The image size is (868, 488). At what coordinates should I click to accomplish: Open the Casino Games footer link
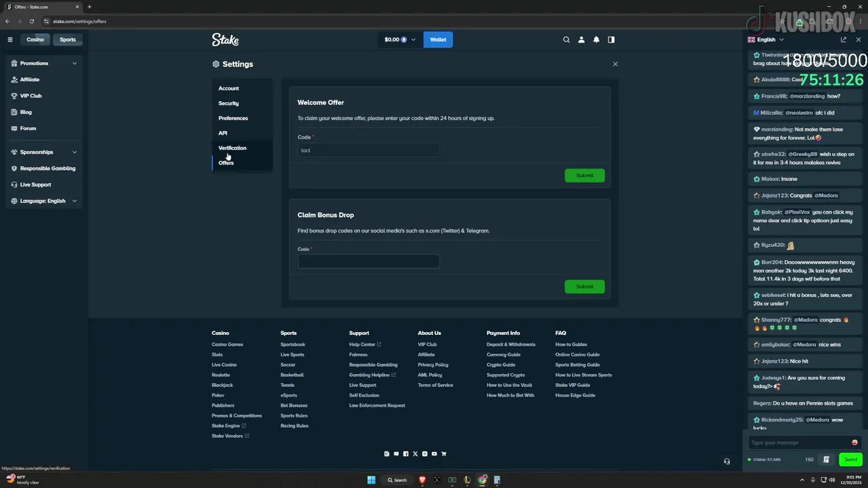pos(227,344)
